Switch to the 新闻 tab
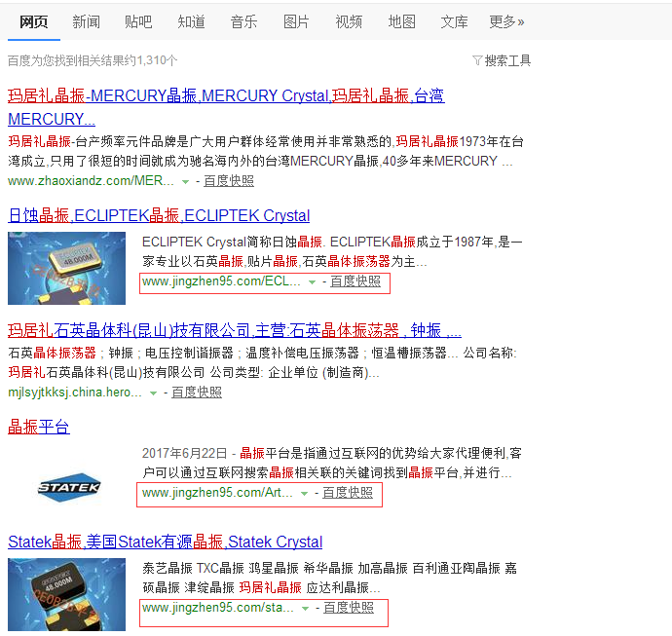The width and height of the screenshot is (672, 636). [86, 21]
